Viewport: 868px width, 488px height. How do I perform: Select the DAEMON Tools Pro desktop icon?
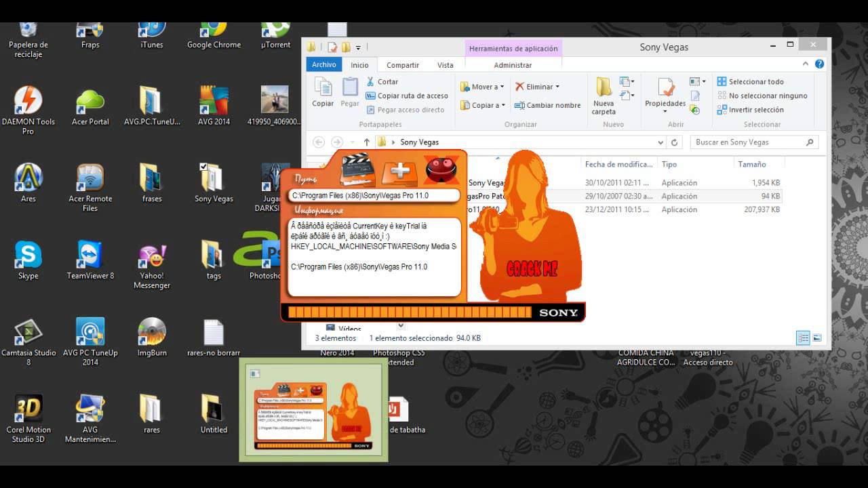[x=28, y=110]
